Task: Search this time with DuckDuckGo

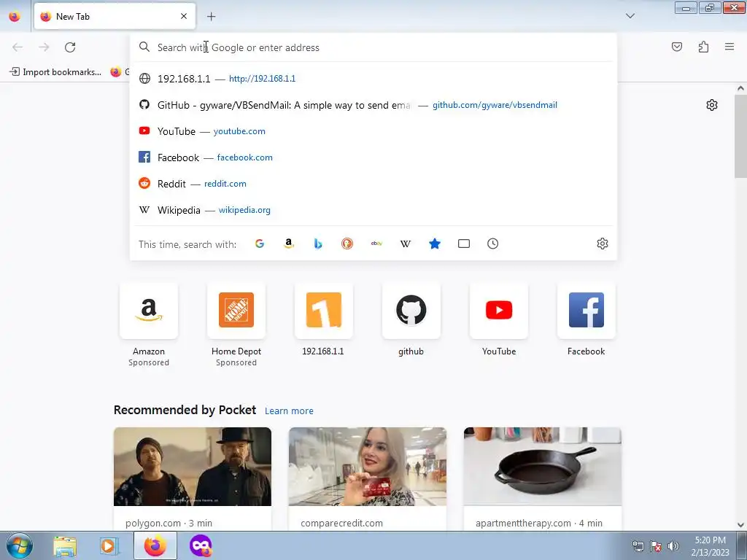Action: (x=347, y=244)
